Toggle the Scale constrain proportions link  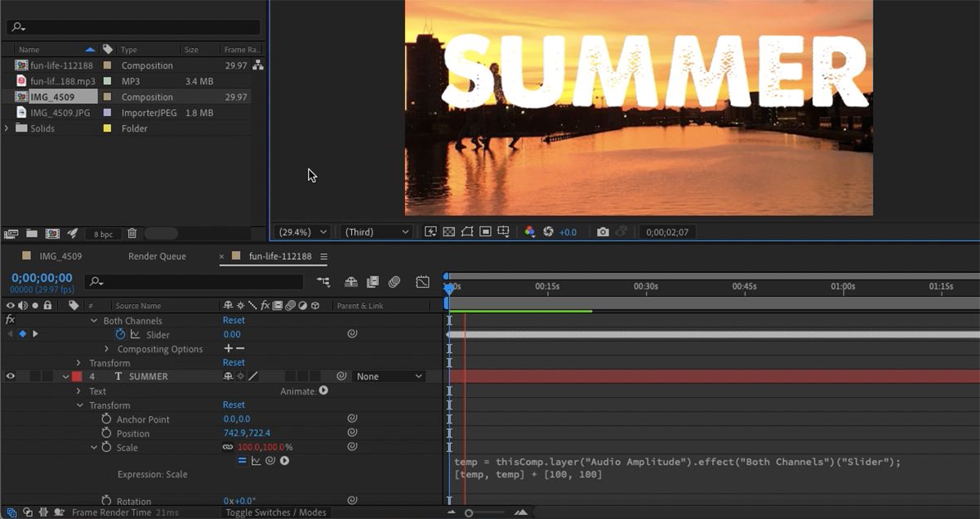228,448
